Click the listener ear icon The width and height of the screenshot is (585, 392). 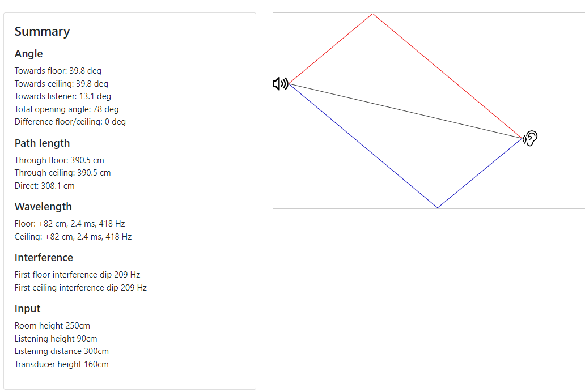(x=530, y=138)
